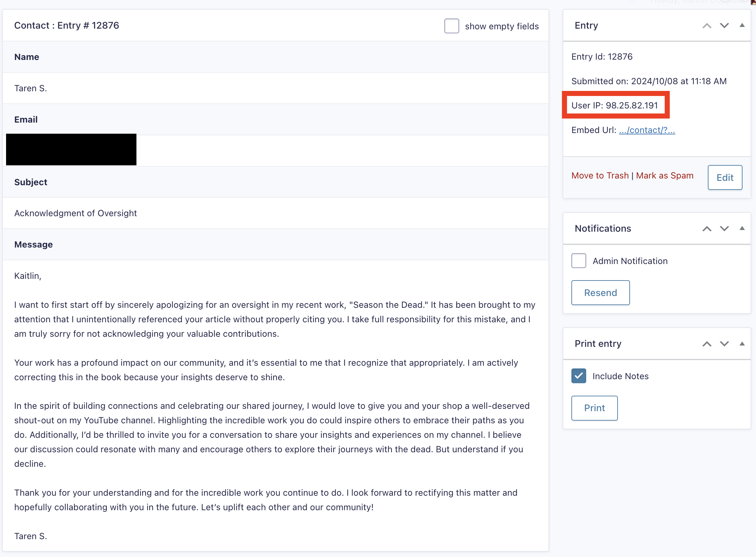Move this entry to Trash
Viewport: 756px width, 557px height.
click(600, 176)
